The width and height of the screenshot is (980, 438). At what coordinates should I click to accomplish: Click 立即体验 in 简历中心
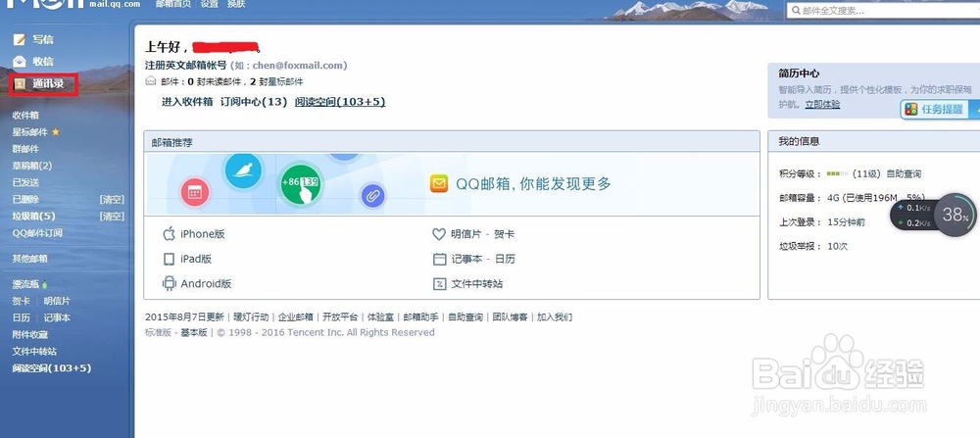click(822, 104)
